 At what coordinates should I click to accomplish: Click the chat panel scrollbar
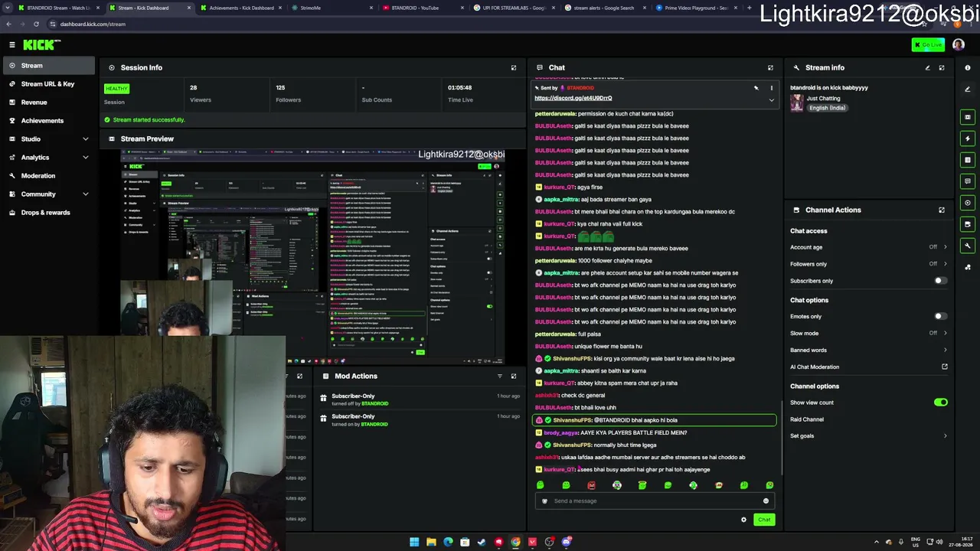coord(781,436)
